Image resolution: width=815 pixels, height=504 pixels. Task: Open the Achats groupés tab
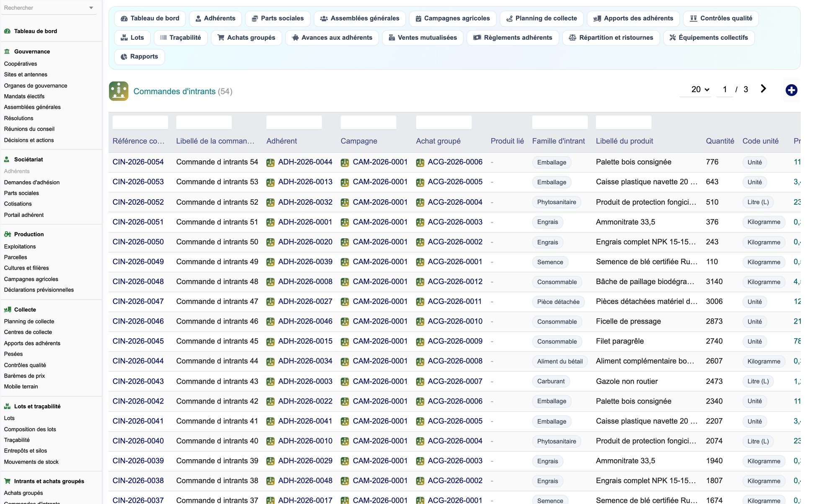(246, 38)
